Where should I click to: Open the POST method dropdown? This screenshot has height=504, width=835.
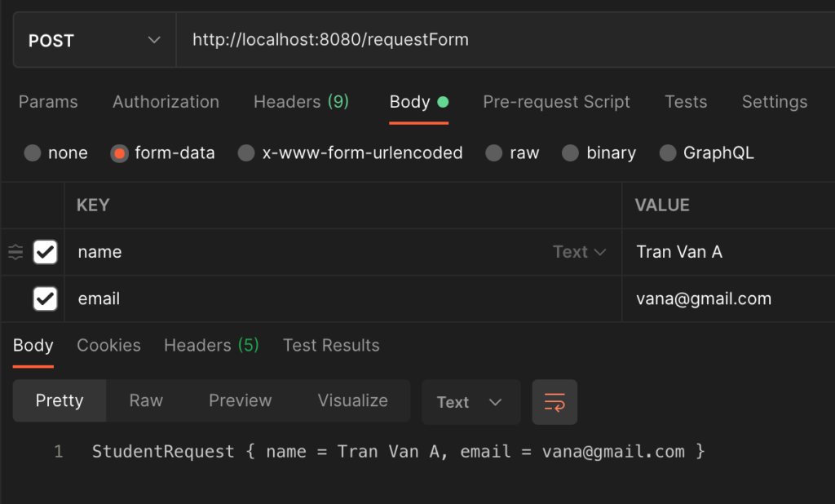pyautogui.click(x=94, y=40)
